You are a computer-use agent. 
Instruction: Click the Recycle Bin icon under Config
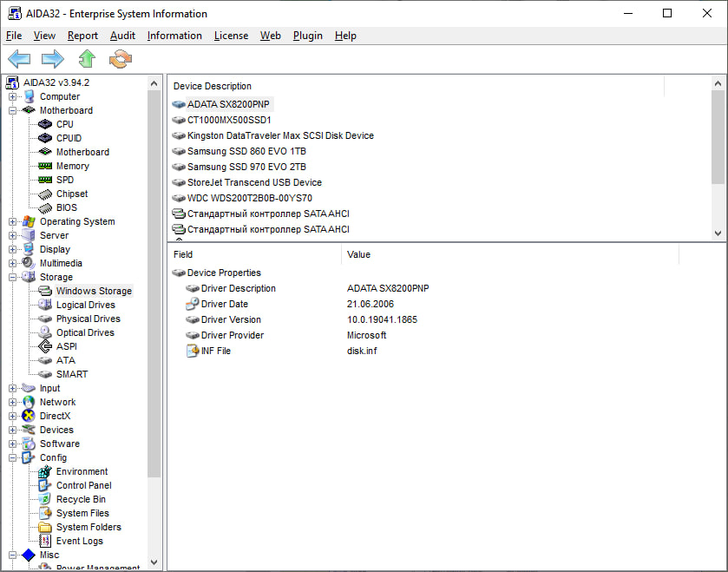45,500
